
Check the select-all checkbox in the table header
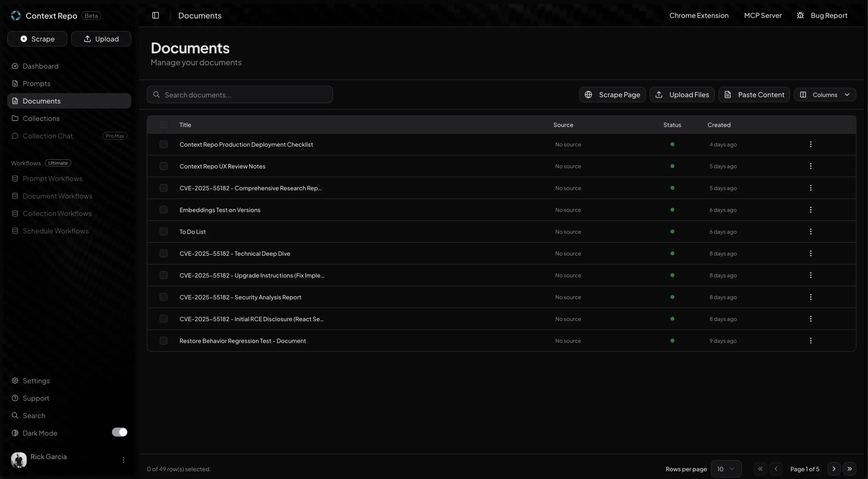click(163, 124)
